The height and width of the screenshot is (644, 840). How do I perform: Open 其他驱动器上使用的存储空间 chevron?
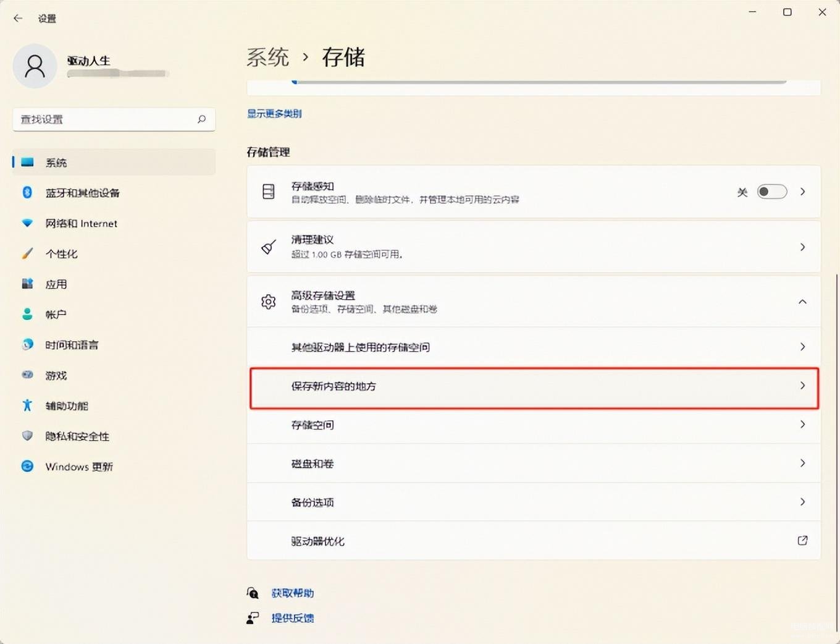pos(802,347)
